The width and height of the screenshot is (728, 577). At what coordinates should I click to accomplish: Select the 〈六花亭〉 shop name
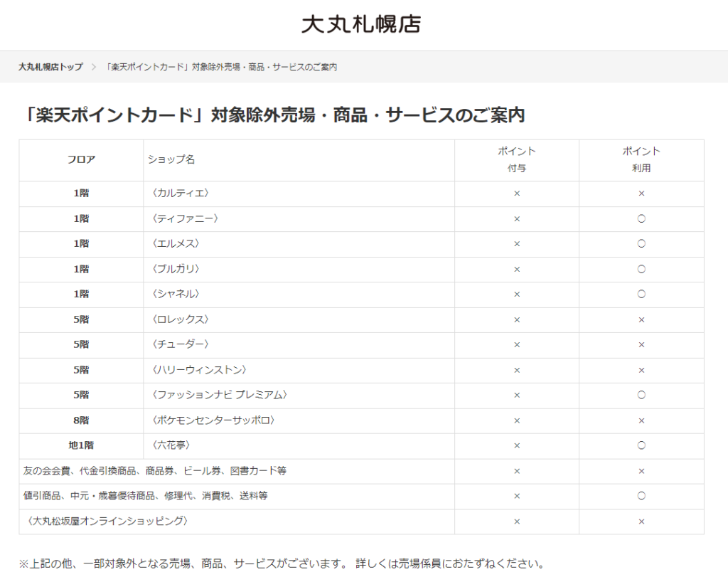(171, 445)
